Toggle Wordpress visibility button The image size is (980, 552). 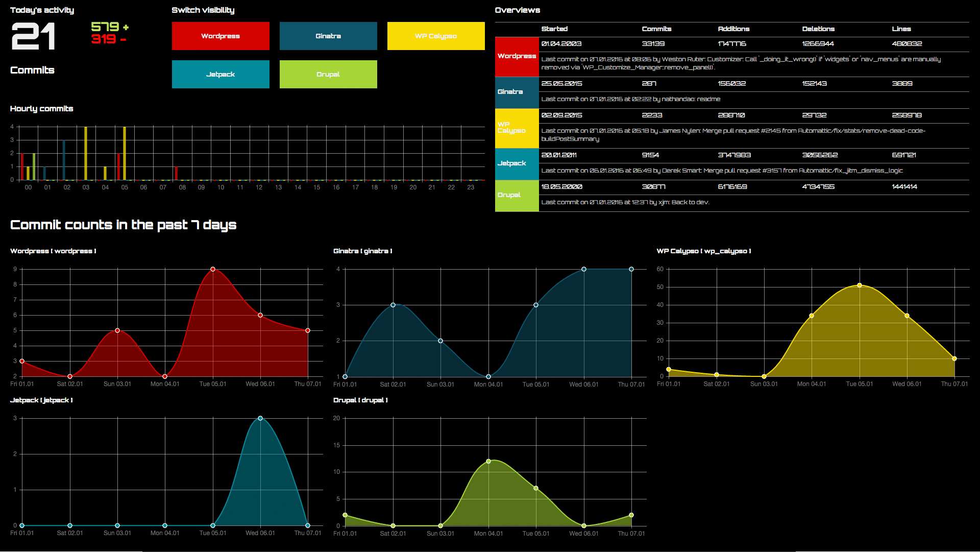(x=220, y=36)
